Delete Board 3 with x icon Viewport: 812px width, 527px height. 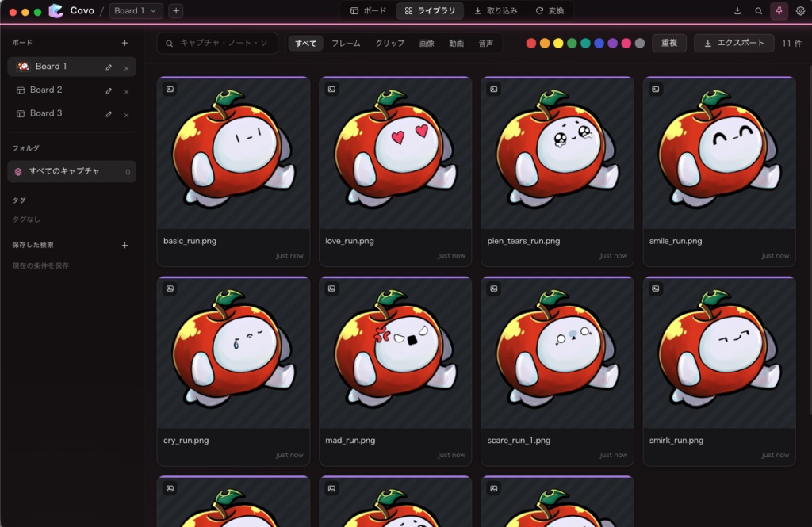(126, 115)
